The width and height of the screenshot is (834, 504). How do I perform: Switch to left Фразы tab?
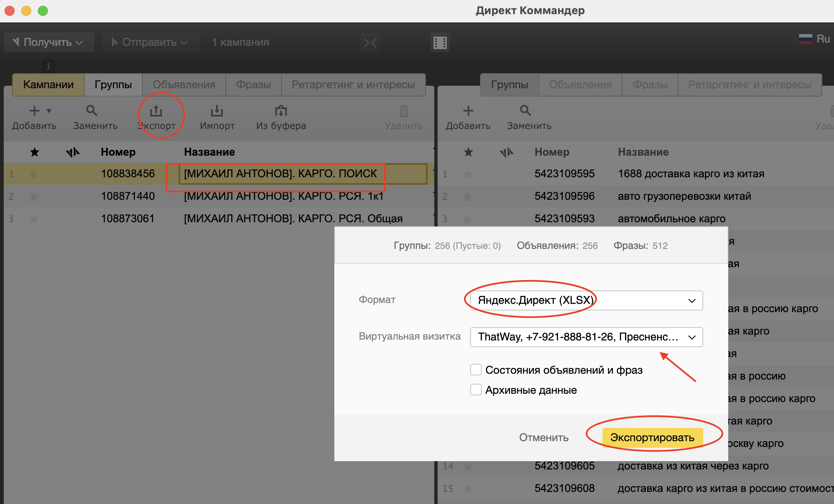pos(254,85)
